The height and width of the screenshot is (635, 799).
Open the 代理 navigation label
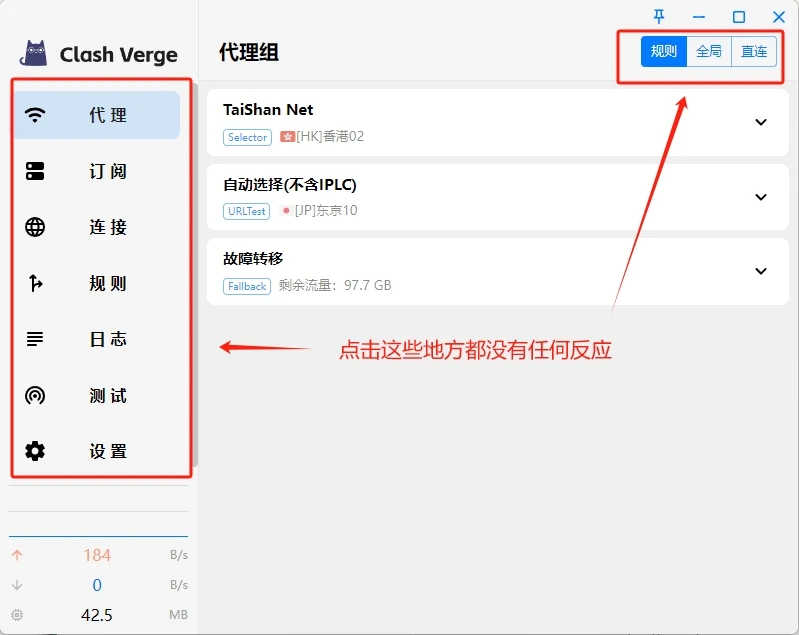108,115
